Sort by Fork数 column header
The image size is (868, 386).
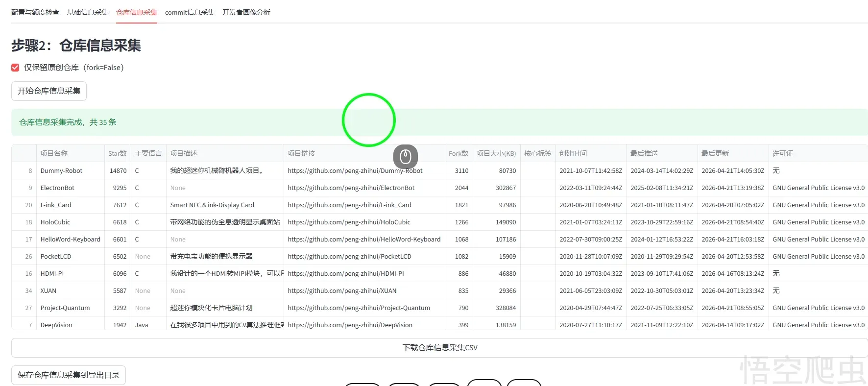[458, 153]
